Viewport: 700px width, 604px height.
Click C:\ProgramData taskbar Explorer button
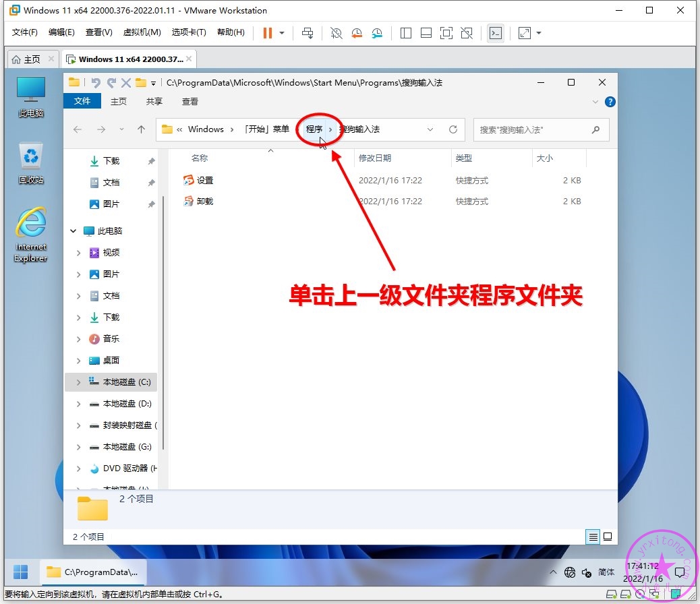pos(93,572)
